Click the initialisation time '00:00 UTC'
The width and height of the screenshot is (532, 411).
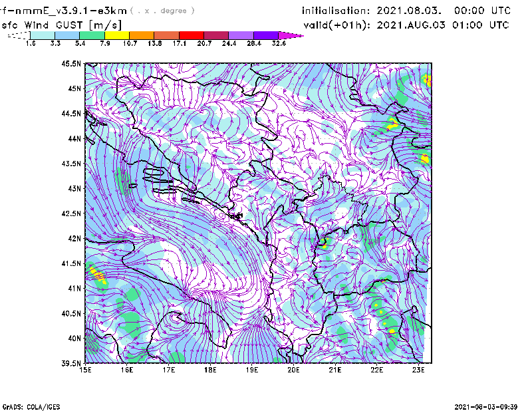pos(482,11)
